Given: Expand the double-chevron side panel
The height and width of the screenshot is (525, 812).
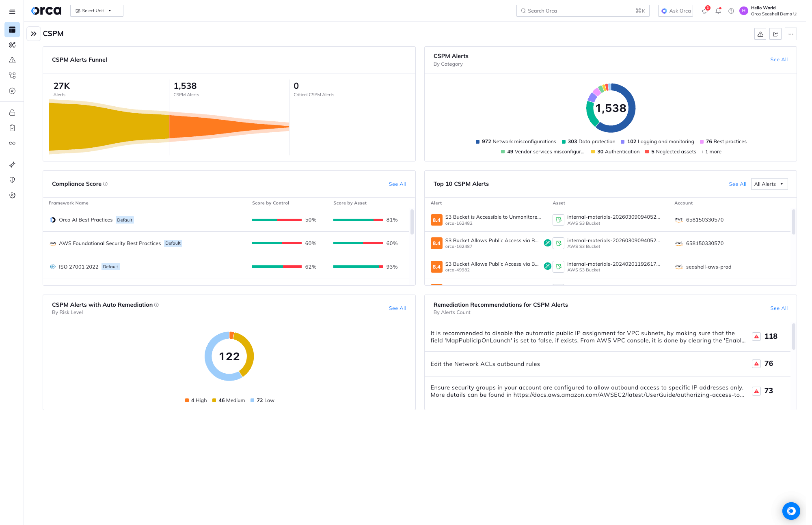Looking at the screenshot, I should pyautogui.click(x=34, y=34).
